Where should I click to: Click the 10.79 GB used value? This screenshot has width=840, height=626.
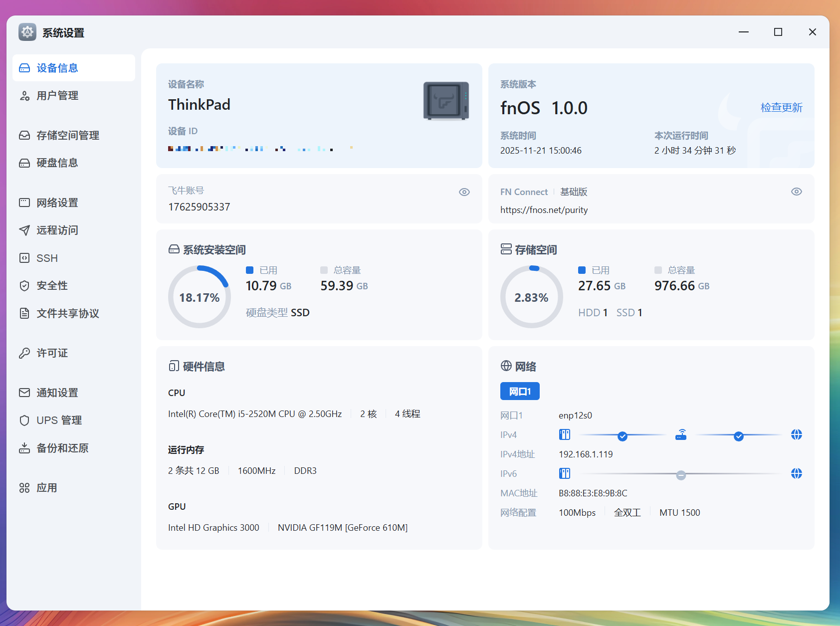coord(268,286)
